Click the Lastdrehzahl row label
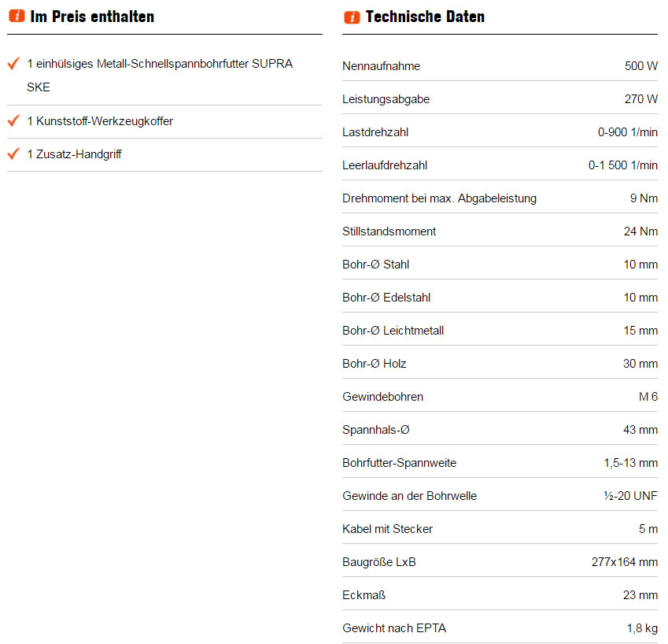The image size is (668, 644). [x=375, y=132]
